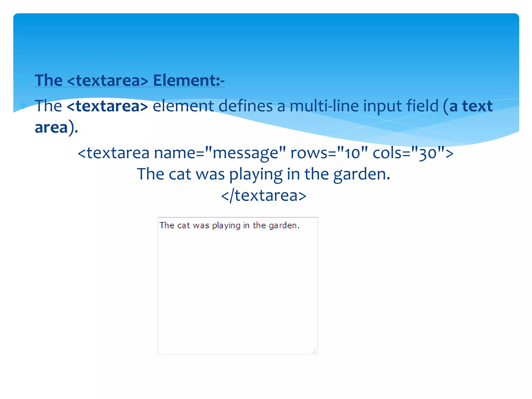Click the textarea resize grip corner
This screenshot has height=399, width=532.
(314, 351)
